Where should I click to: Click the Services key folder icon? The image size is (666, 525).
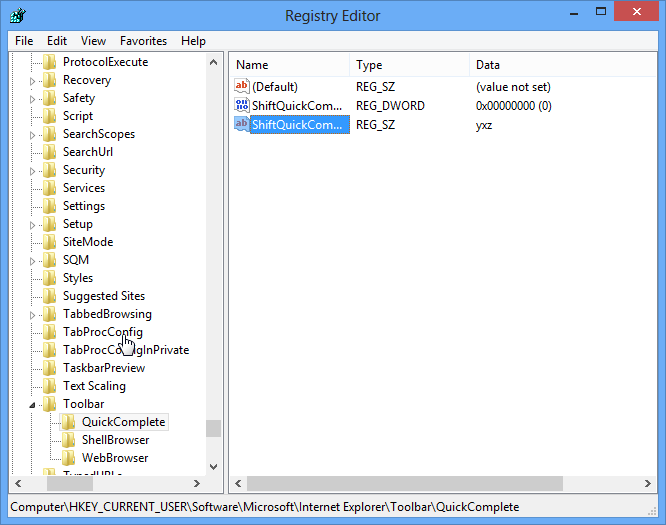pos(50,188)
